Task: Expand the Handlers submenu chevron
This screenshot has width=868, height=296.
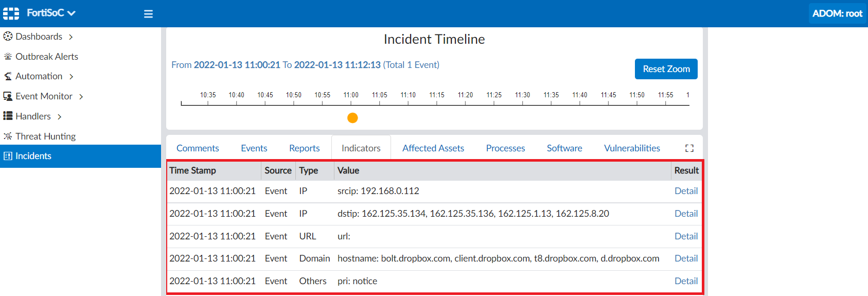Action: click(x=60, y=117)
